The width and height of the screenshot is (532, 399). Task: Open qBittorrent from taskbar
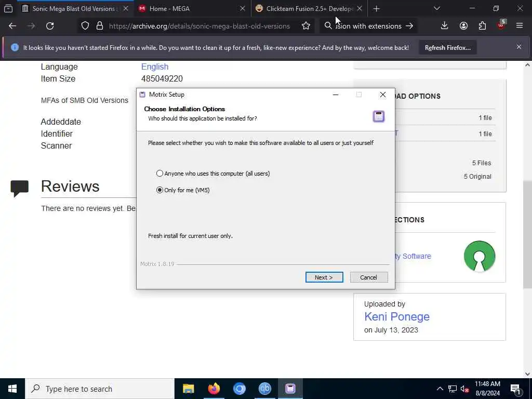(264, 389)
